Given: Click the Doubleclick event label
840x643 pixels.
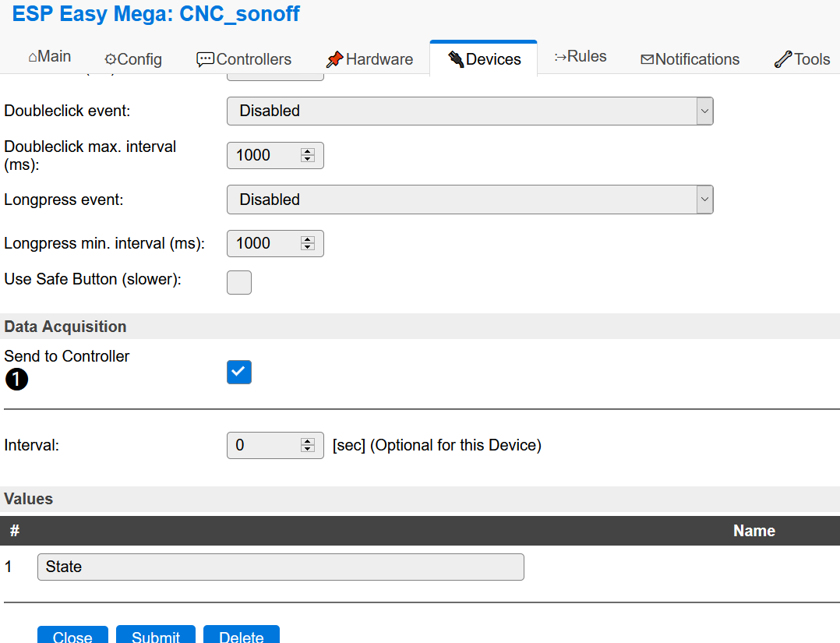Looking at the screenshot, I should tap(68, 111).
